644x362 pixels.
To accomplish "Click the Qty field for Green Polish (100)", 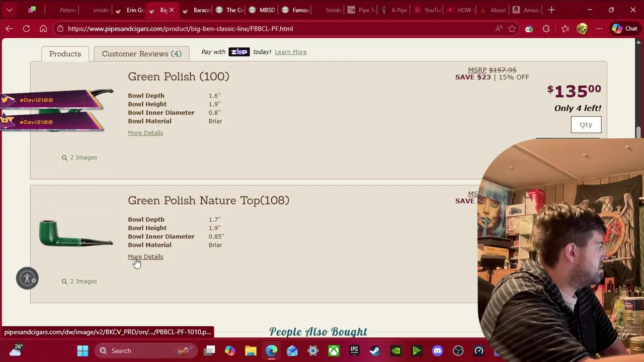I will coord(586,125).
